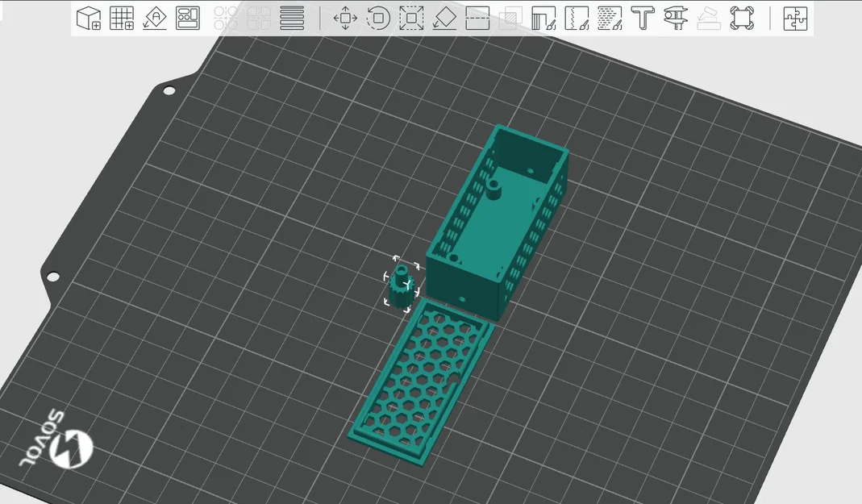
Task: Open the Text emboss tool
Action: tap(643, 18)
